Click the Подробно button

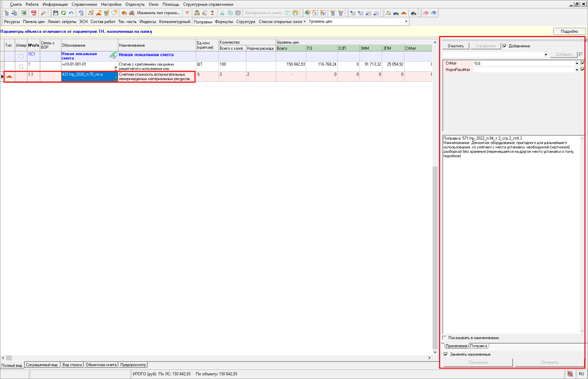tap(569, 31)
